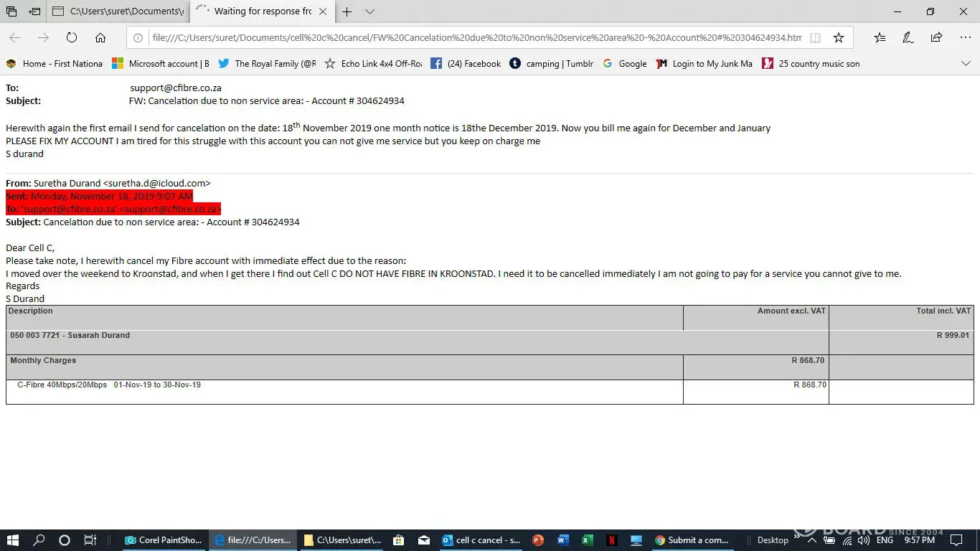Switch to the Edge file:///C:/Users taskbar button

click(x=253, y=540)
